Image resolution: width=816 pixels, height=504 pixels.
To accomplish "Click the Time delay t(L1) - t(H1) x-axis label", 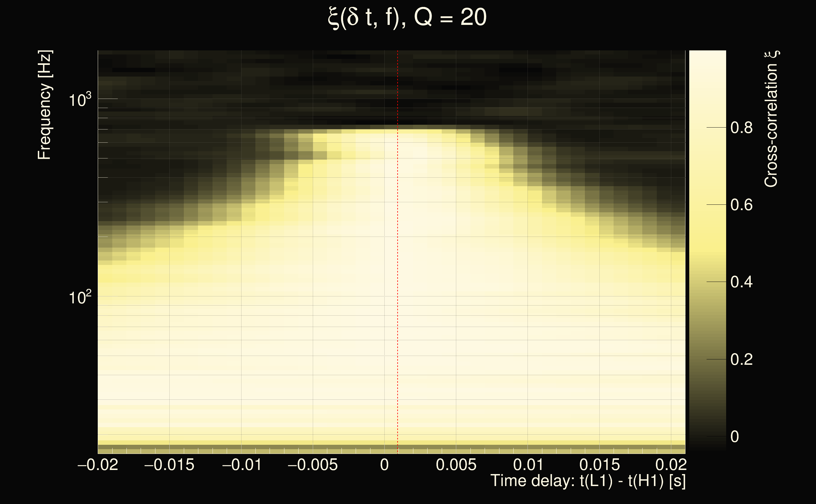I will point(588,481).
